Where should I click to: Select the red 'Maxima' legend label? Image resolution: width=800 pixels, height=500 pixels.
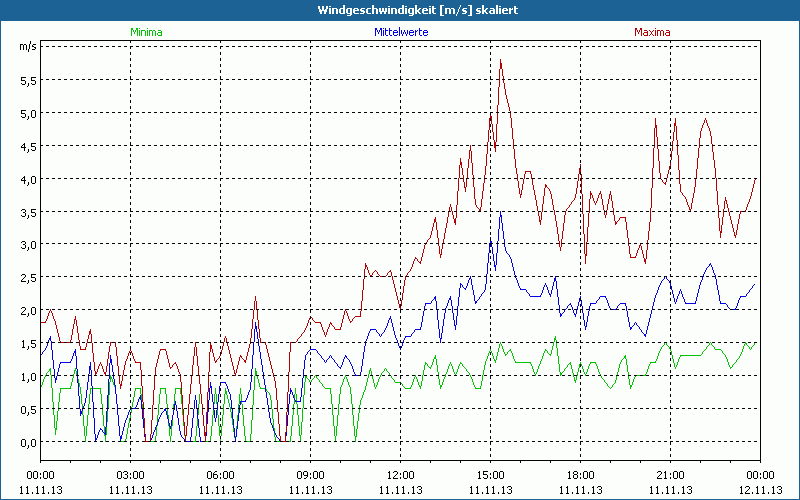click(x=652, y=32)
